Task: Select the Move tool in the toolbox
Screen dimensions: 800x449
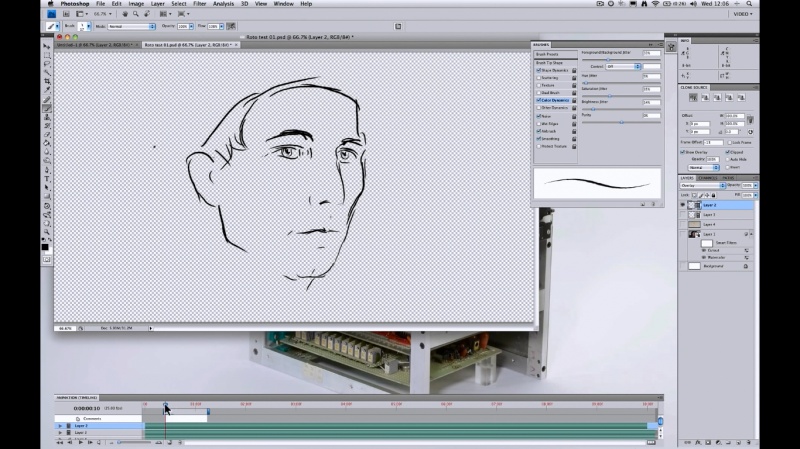Action: pos(46,46)
